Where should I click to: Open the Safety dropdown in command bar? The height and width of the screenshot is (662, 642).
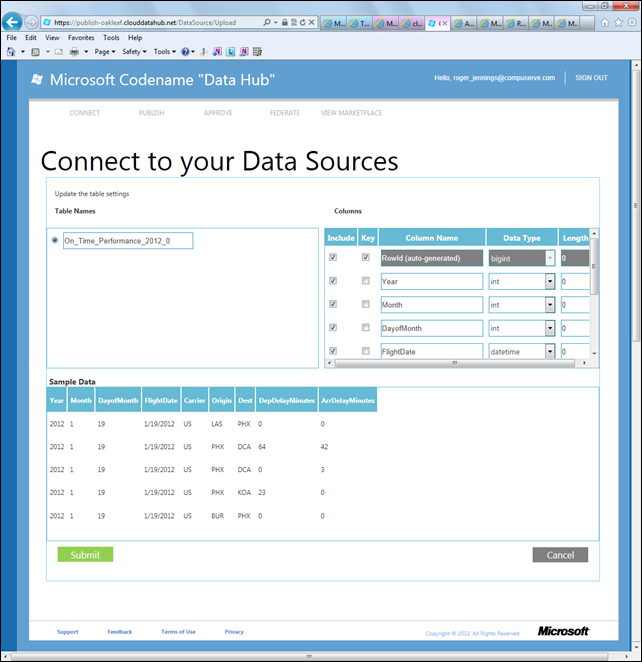tap(134, 52)
